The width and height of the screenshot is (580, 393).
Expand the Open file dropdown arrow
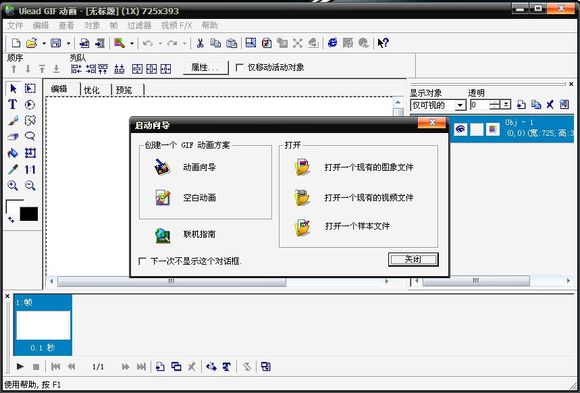click(44, 43)
